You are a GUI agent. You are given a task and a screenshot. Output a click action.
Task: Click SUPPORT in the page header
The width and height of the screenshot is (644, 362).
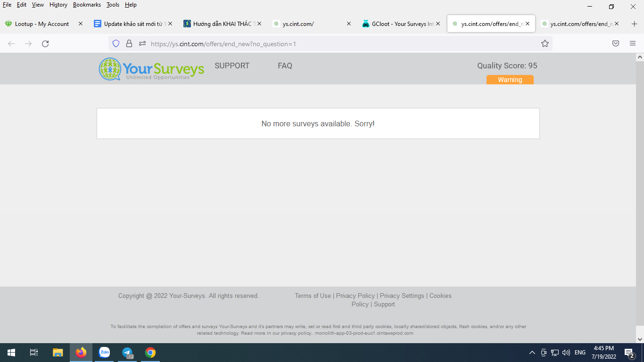coord(232,66)
